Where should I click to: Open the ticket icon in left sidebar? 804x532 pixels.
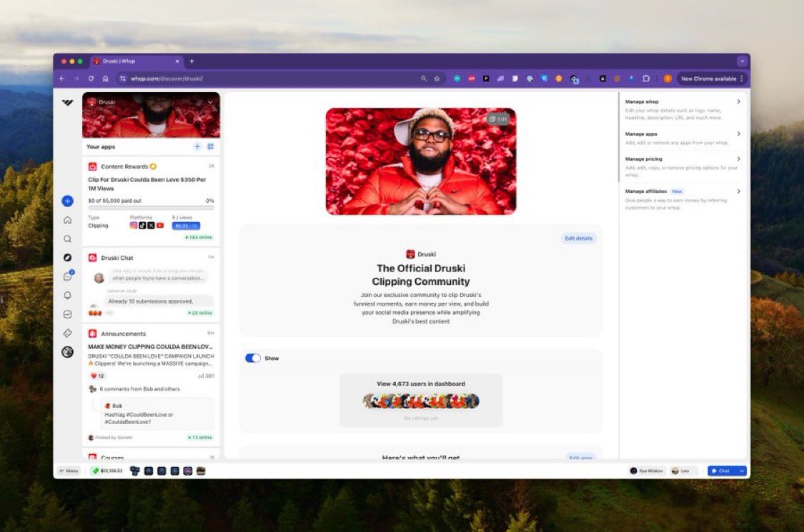(67, 333)
